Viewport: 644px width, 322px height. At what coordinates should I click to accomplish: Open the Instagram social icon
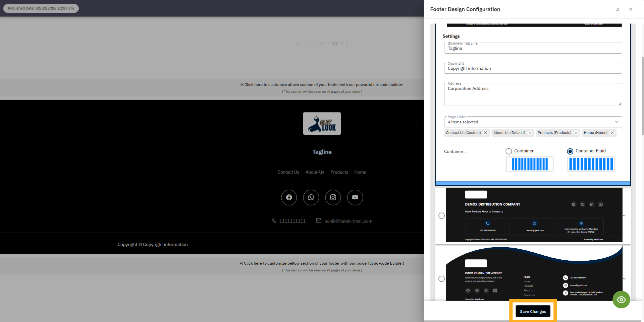tap(333, 197)
